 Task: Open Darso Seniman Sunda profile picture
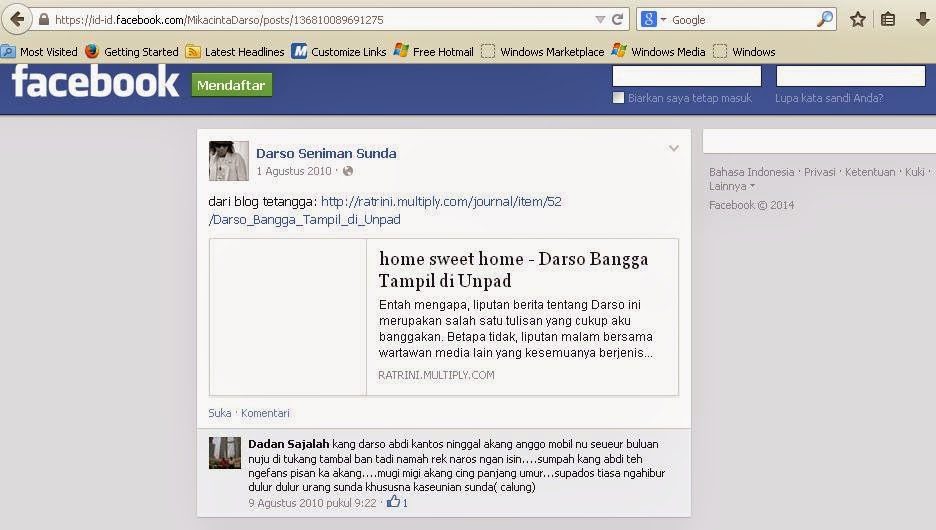coord(229,161)
